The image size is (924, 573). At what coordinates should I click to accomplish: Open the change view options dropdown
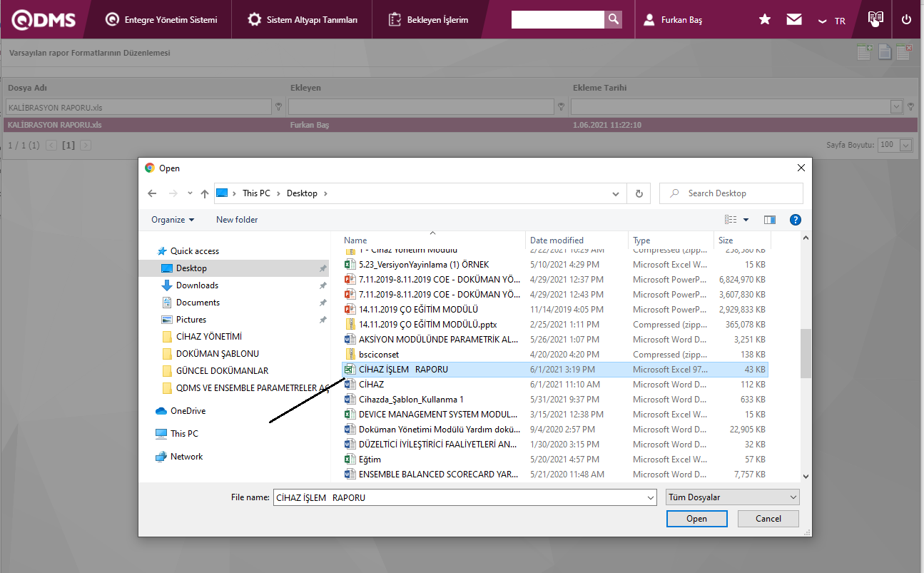coord(746,220)
